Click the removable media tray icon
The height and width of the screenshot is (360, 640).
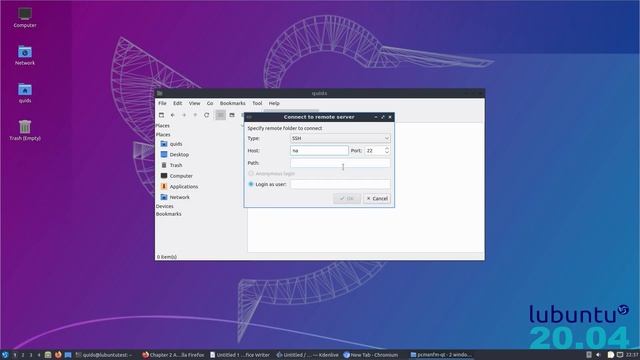(x=589, y=355)
